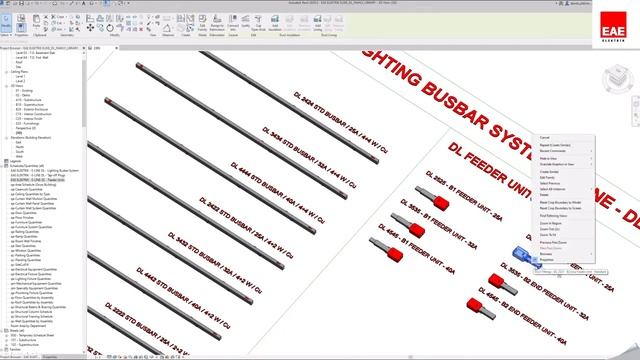
Task: Click the Legends icon in Project Browser
Action: 6,161
